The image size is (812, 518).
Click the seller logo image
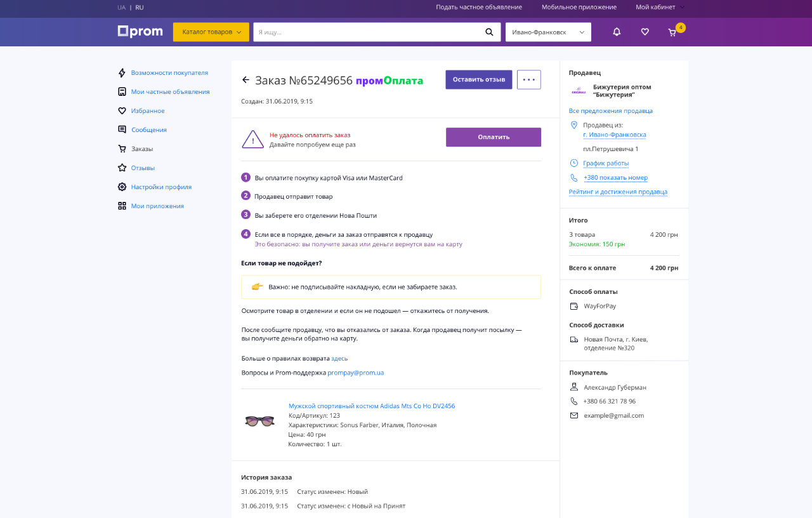point(579,91)
